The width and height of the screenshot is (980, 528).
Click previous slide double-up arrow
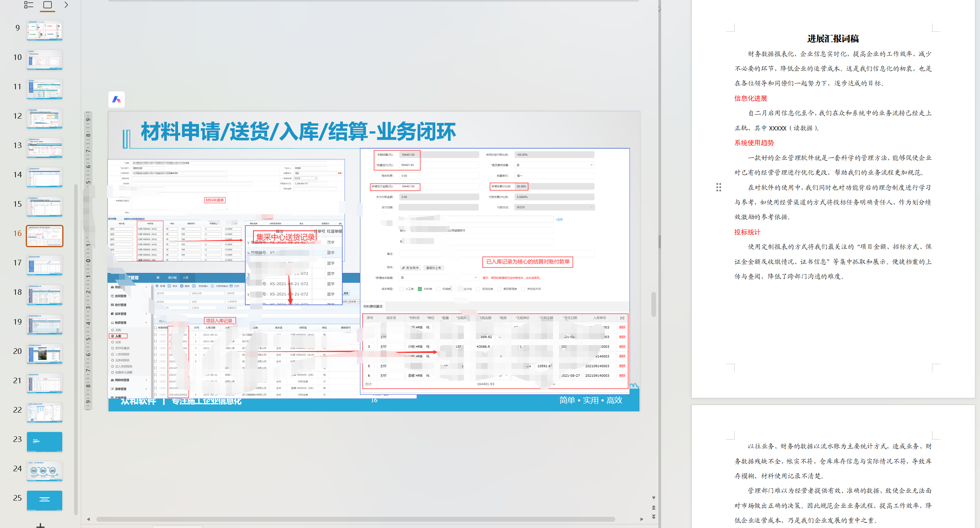(654, 507)
